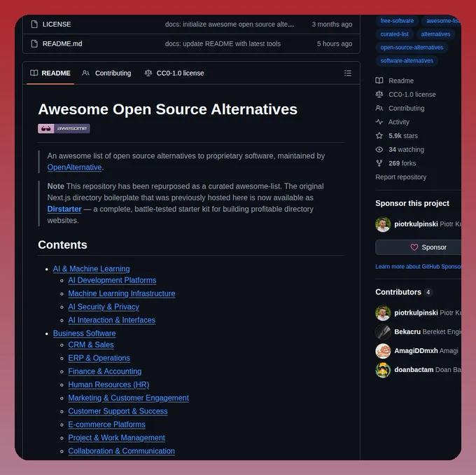Open Learn more about GitHub Sponsors
The image size is (476, 475).
point(418,266)
